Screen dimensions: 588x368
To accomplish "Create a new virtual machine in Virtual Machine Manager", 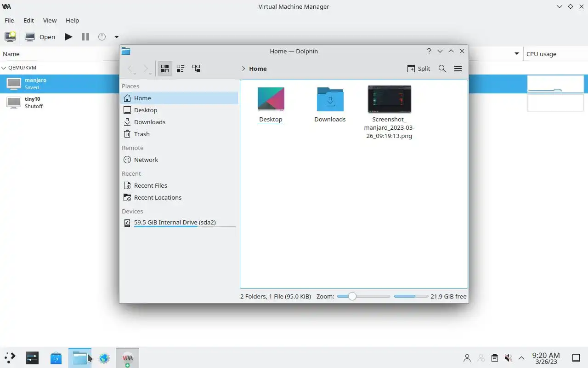I will coord(10,37).
